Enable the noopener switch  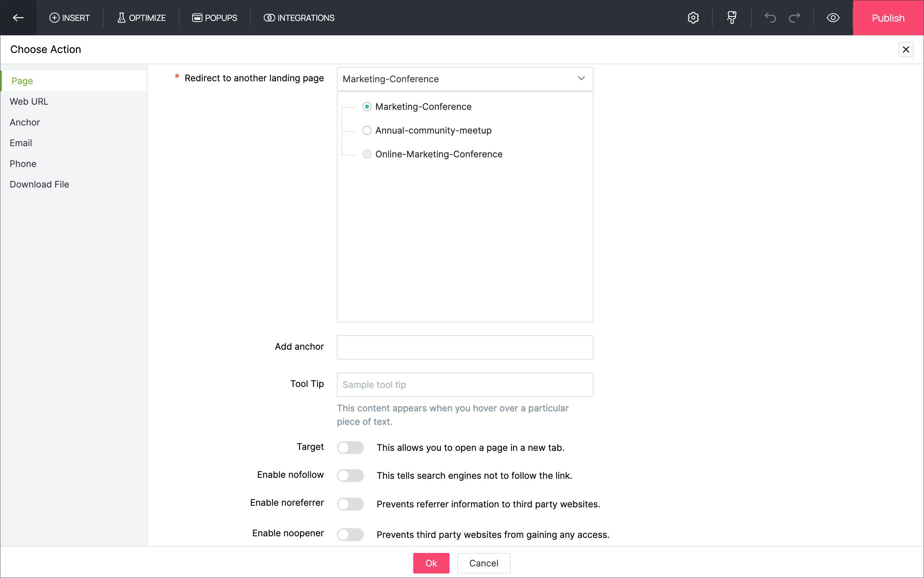[x=350, y=534]
